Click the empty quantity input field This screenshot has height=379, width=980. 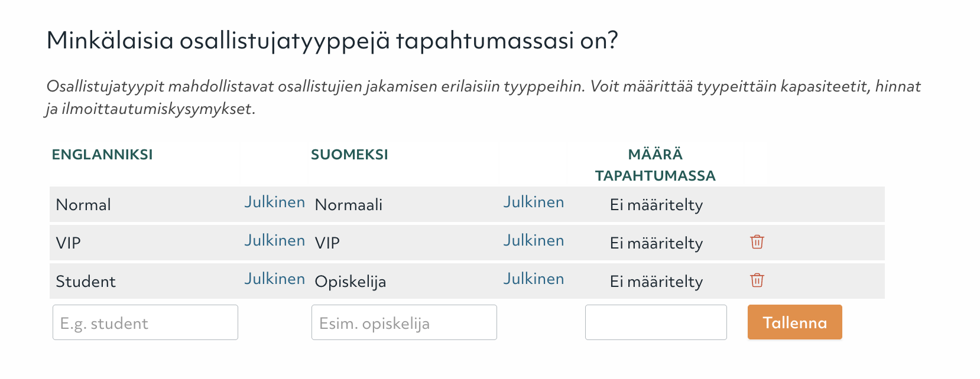click(x=656, y=323)
